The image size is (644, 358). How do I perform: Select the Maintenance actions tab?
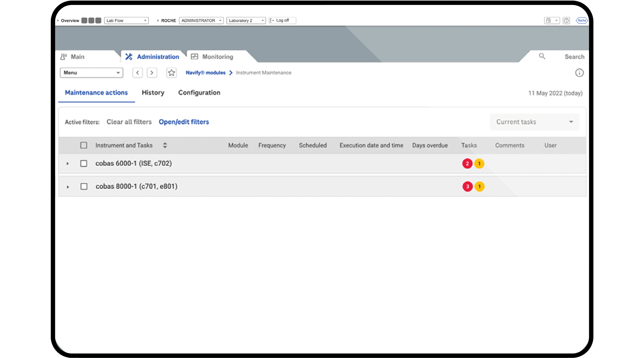(96, 93)
